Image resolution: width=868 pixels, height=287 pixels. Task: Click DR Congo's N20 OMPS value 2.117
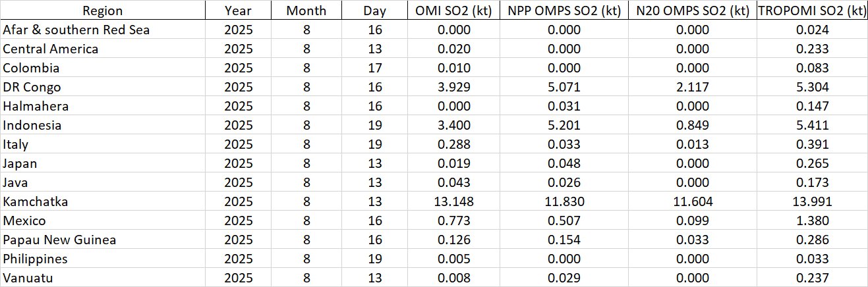(691, 87)
